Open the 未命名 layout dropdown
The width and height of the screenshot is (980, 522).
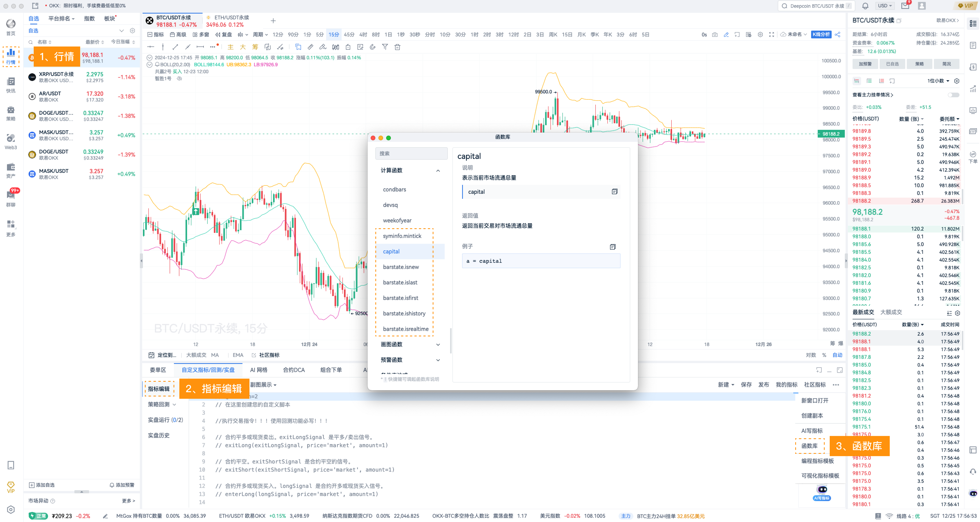(x=794, y=35)
